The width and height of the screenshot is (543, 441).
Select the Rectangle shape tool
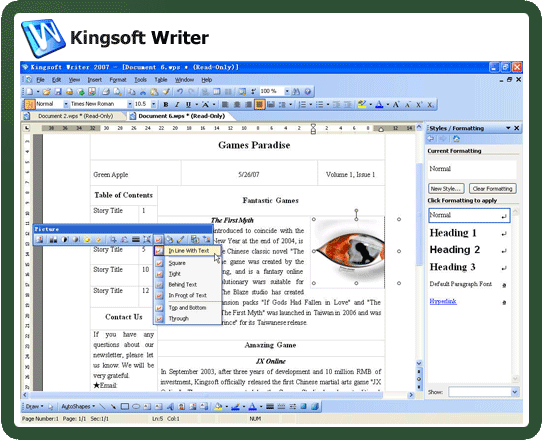125,406
